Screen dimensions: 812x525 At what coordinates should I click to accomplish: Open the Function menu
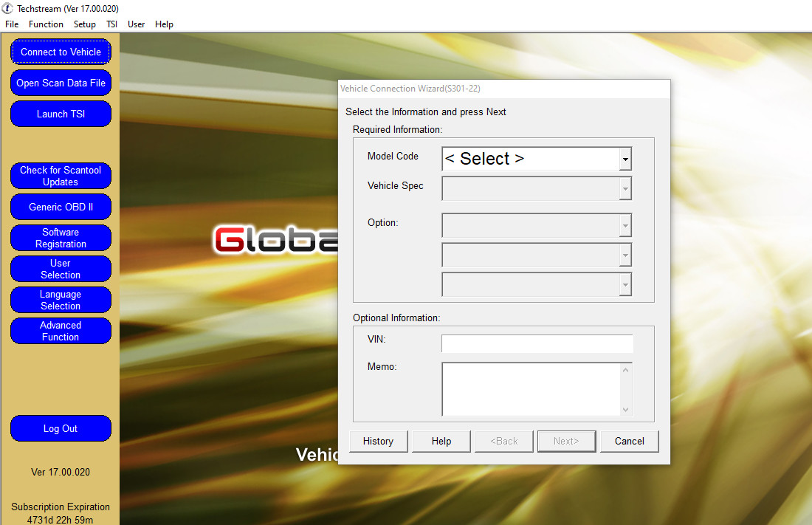click(46, 24)
